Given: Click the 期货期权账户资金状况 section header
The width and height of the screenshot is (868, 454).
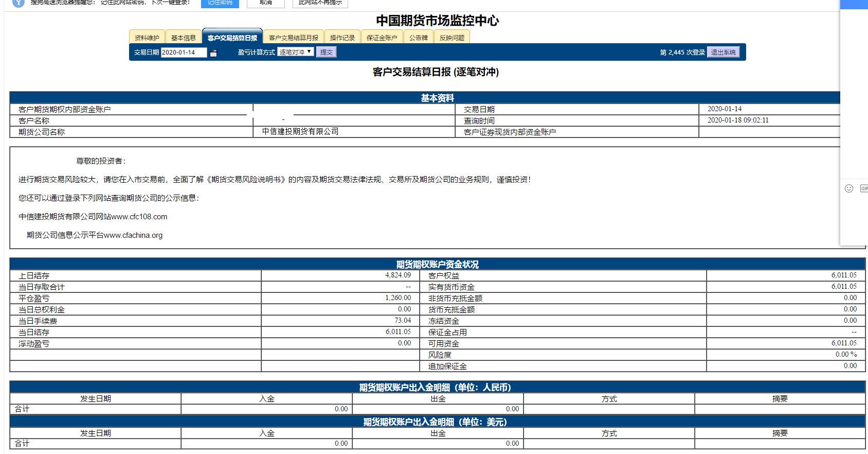Looking at the screenshot, I should pos(437,264).
